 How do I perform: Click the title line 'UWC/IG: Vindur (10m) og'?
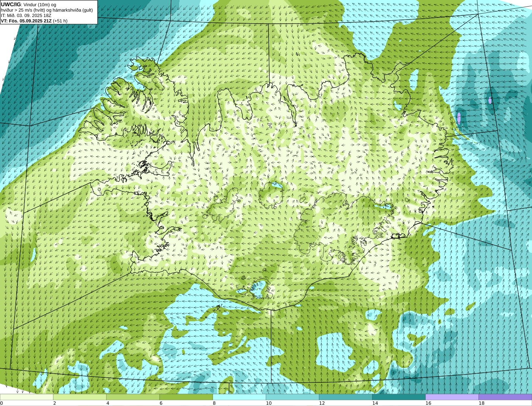29,5
